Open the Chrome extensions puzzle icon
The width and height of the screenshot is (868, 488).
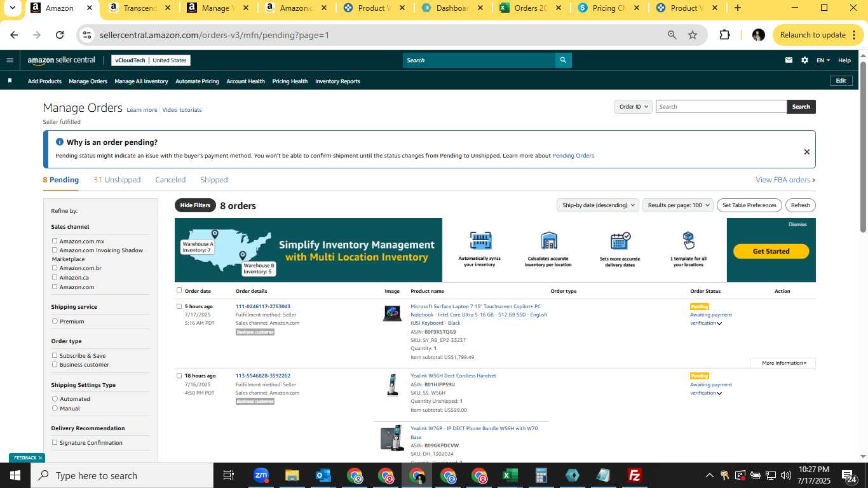point(725,35)
